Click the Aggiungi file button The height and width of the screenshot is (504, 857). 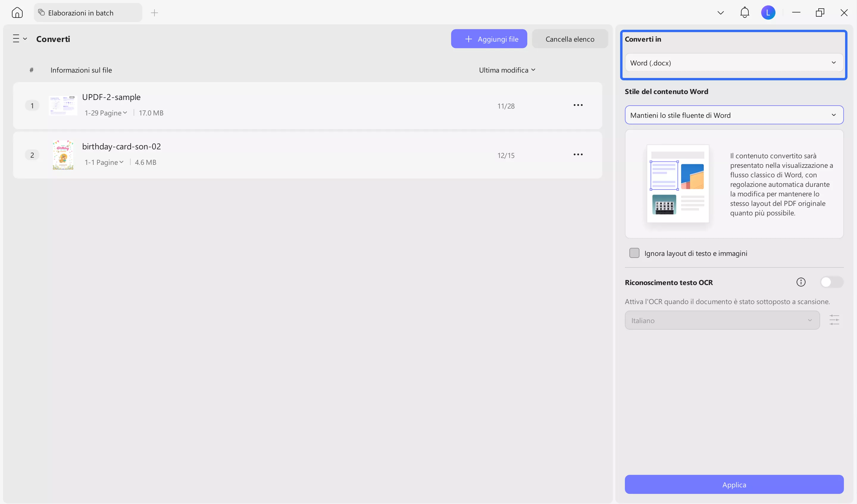pos(489,38)
